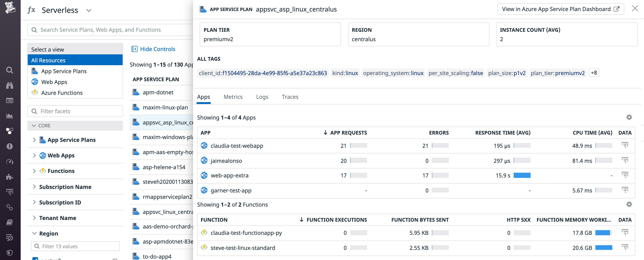
Task: Click the Azure Functions lightning icon in sidebar
Action: click(35, 92)
